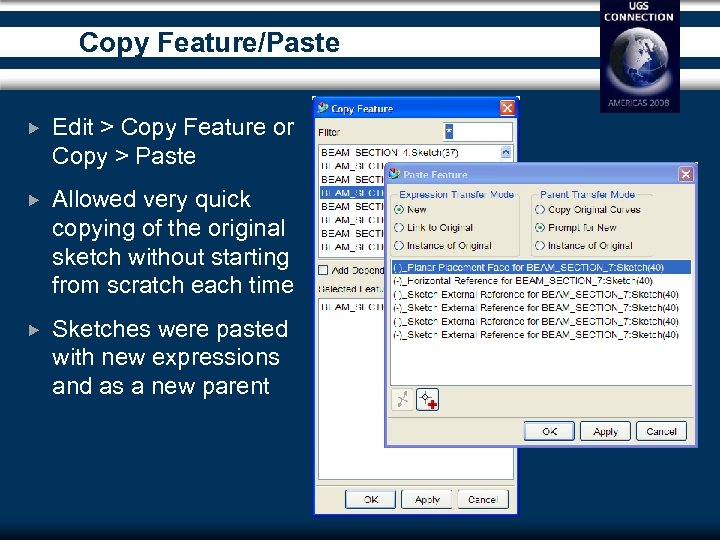The height and width of the screenshot is (540, 720).
Task: Click OK in the Paste Feature dialog
Action: [x=549, y=432]
